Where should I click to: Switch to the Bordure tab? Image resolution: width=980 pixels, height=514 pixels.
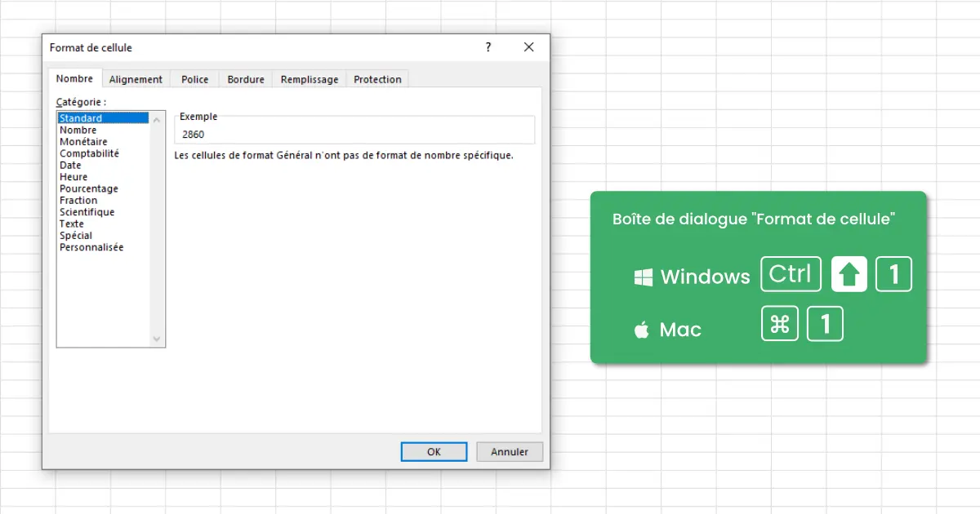point(246,79)
